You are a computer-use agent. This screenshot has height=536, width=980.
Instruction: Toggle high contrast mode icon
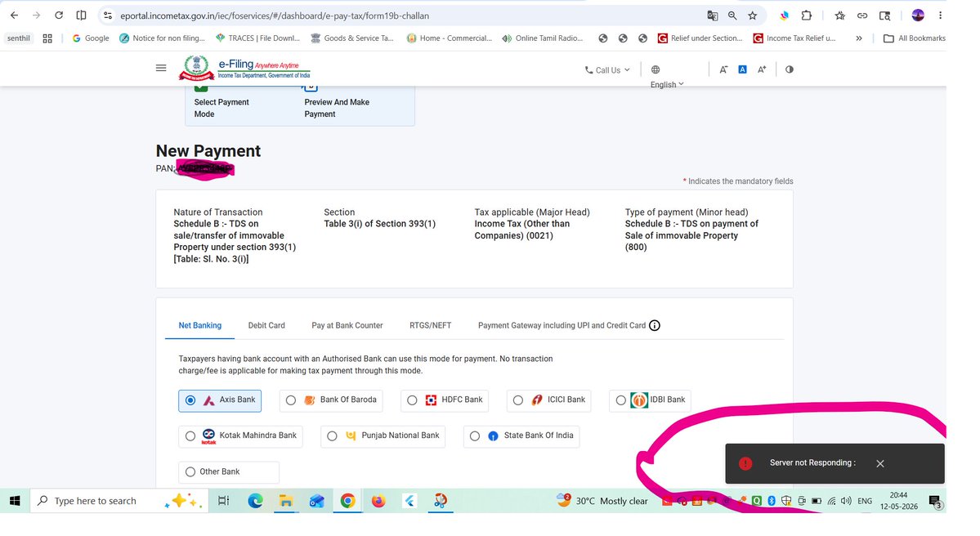tap(790, 69)
